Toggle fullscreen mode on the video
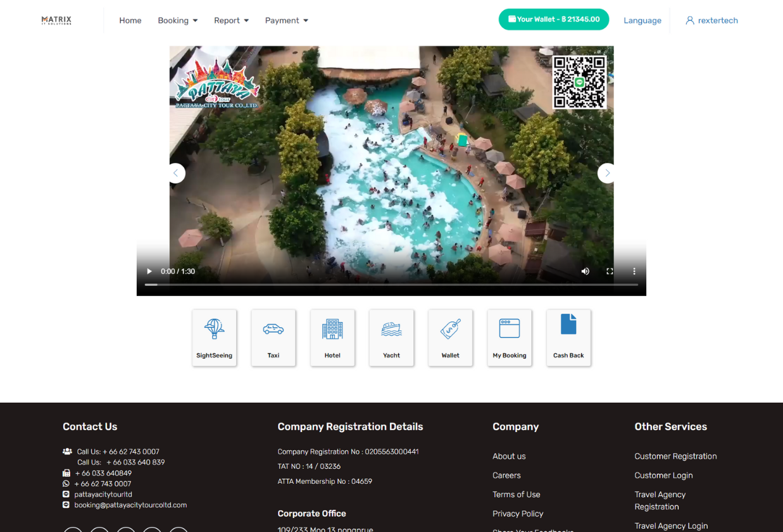This screenshot has height=532, width=783. click(610, 271)
